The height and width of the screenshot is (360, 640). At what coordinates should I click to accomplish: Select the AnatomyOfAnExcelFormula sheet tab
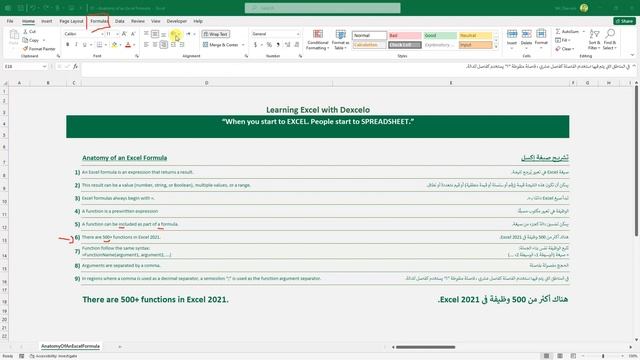(x=70, y=346)
